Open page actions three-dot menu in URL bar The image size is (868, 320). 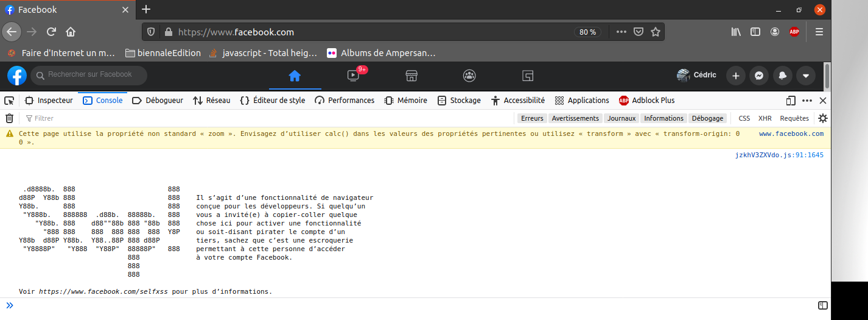pos(621,32)
